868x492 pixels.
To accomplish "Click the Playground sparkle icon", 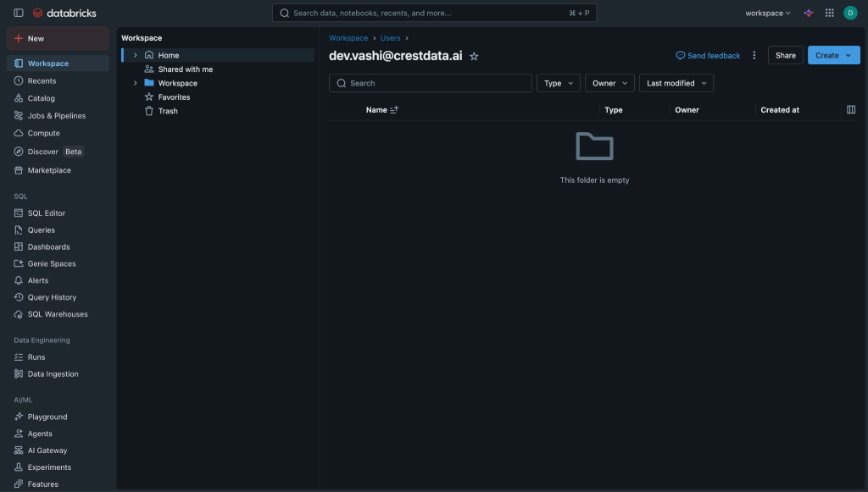I will 19,417.
